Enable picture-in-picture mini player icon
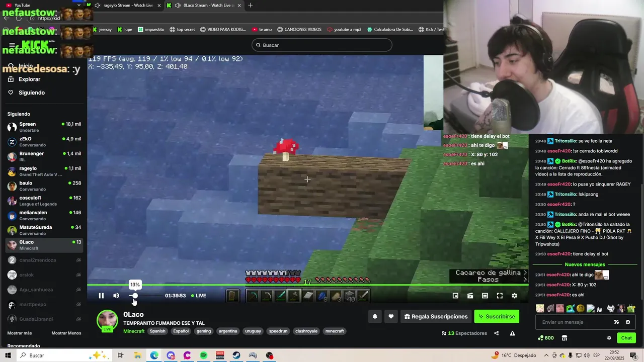The height and width of the screenshot is (362, 644). tap(455, 296)
